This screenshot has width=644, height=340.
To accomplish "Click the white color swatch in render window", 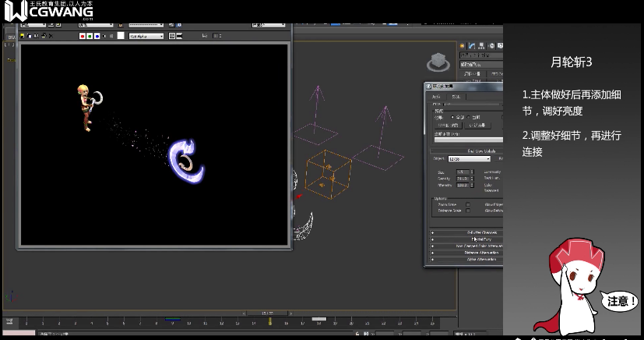I will click(121, 36).
